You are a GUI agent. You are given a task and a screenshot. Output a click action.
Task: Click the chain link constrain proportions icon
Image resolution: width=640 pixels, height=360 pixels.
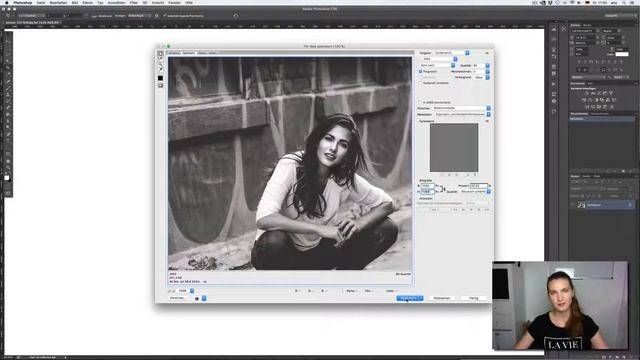pyautogui.click(x=442, y=189)
